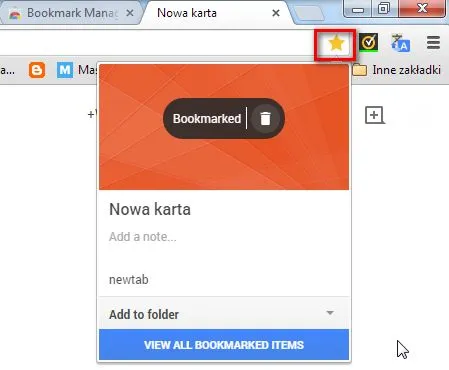
Task: Open the Google Translate extension icon
Action: coord(401,43)
